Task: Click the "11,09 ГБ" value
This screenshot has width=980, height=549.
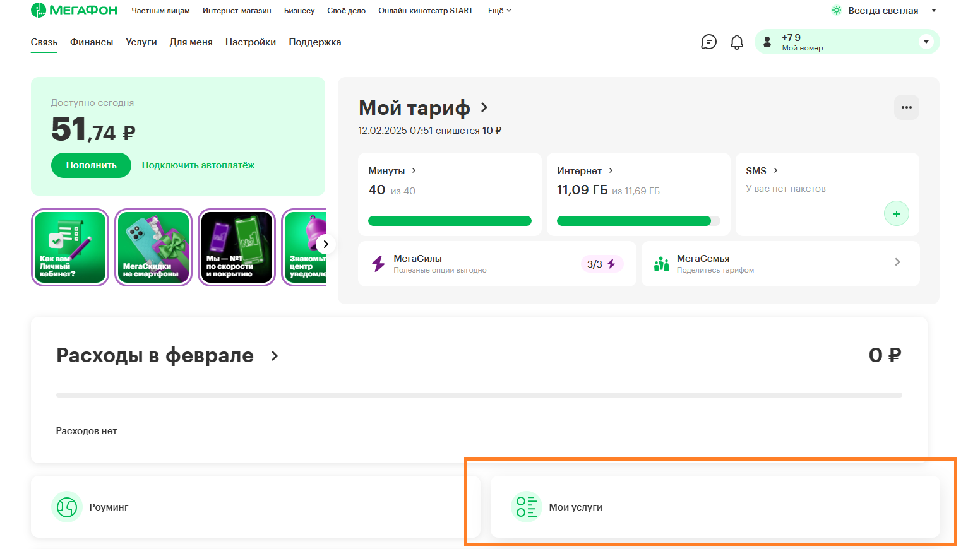Action: [582, 190]
